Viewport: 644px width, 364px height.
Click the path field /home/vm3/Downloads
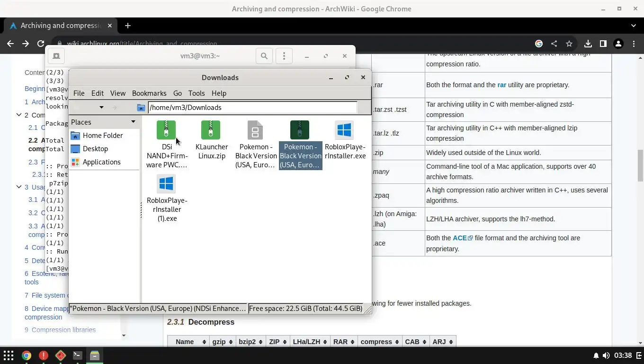[252, 108]
